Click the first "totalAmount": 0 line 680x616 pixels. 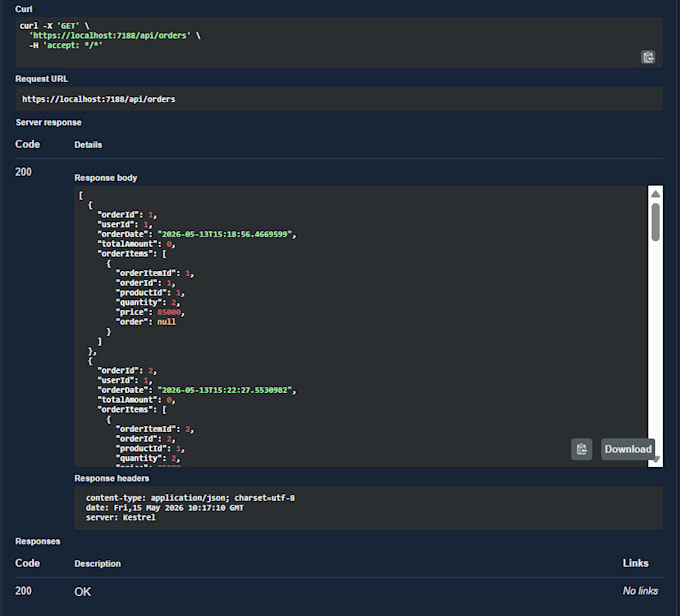[x=136, y=244]
